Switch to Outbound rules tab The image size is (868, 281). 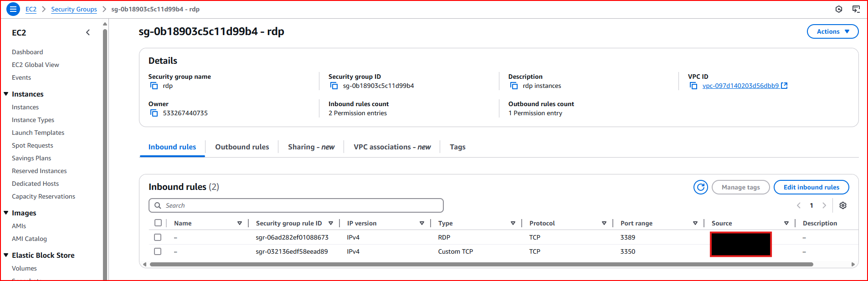point(242,147)
